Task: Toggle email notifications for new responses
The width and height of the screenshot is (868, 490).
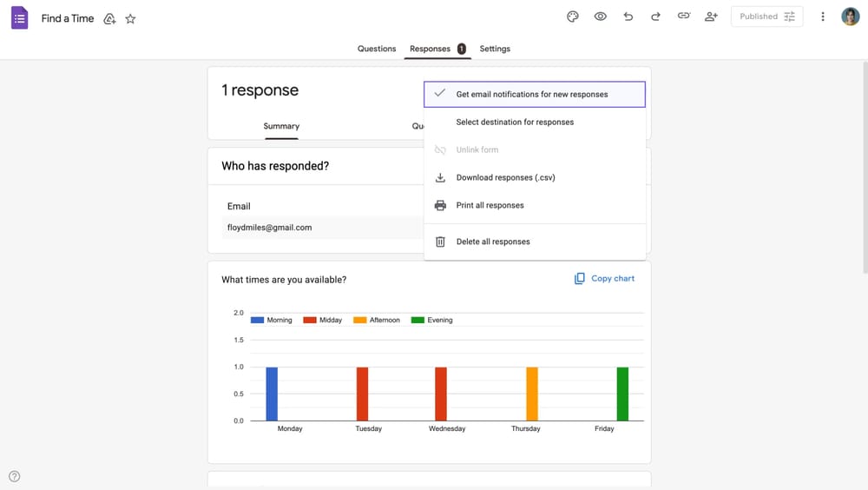Action: (534, 94)
